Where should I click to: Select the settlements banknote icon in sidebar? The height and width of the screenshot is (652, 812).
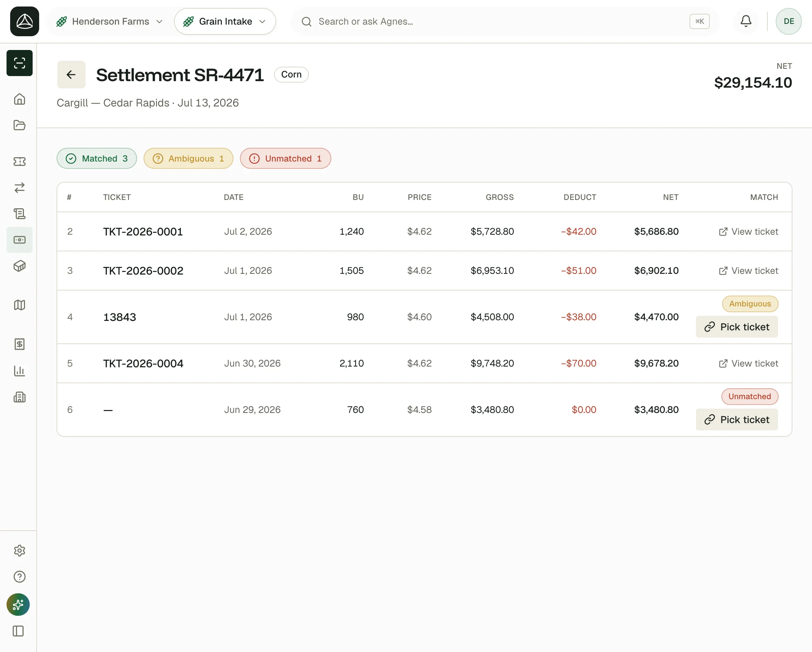pos(20,240)
